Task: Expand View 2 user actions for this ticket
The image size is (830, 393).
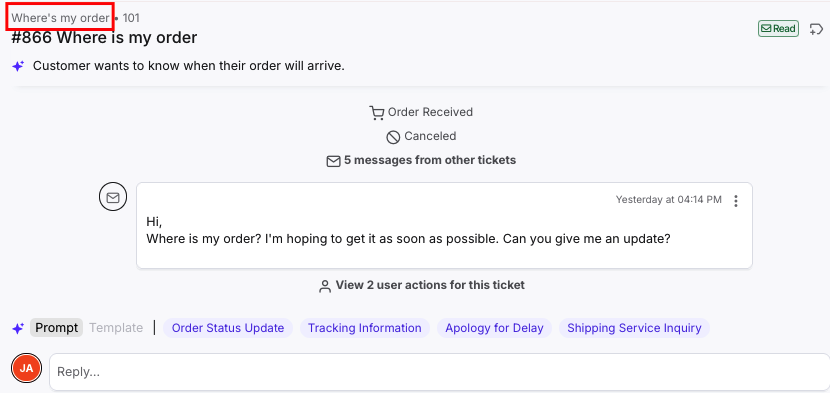Action: click(430, 285)
